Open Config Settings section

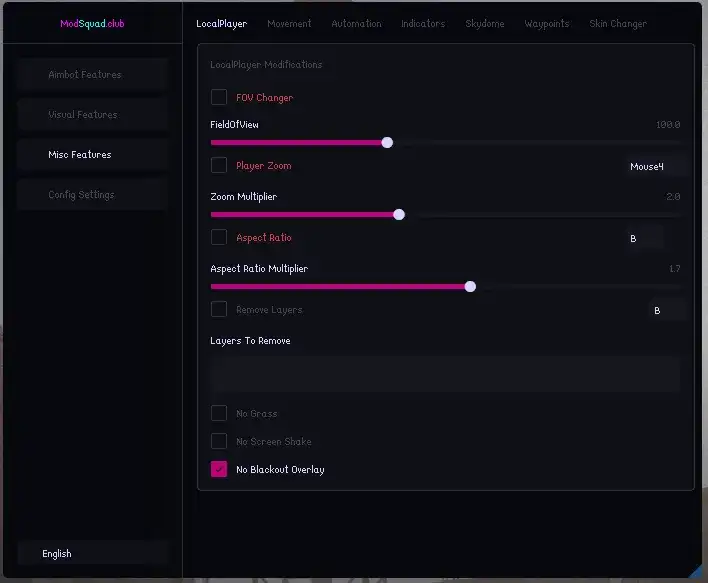(x=93, y=195)
